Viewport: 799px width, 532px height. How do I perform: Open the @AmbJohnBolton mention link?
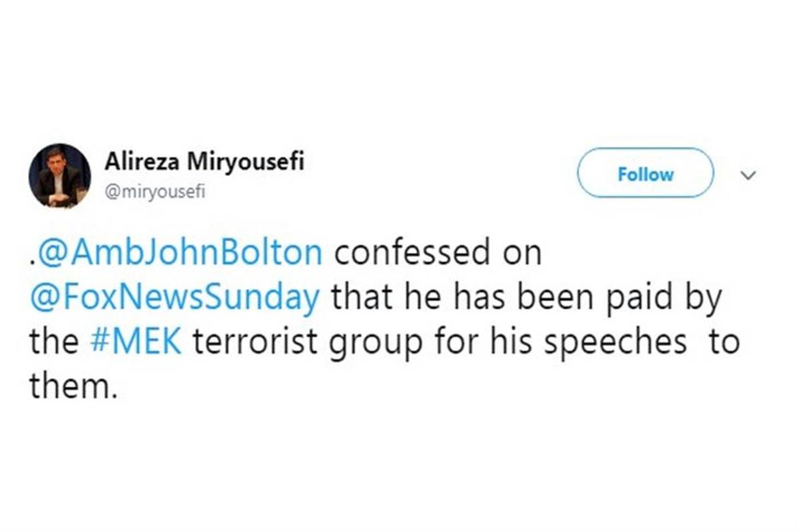(180, 254)
